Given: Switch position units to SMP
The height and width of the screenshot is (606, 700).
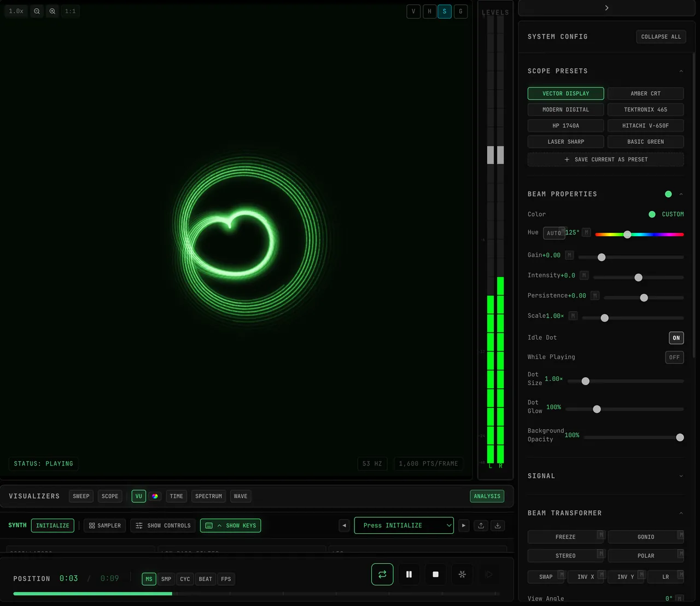Looking at the screenshot, I should pos(166,579).
